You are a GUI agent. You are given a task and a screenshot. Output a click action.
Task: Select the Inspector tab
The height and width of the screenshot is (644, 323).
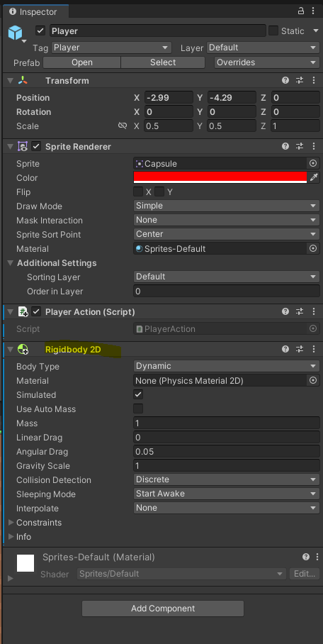[34, 11]
